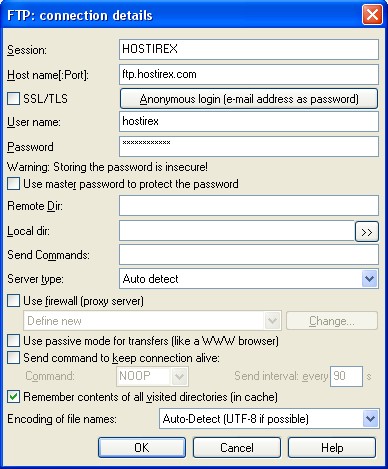This screenshot has width=388, height=469.
Task: Click the Send Commands field
Action: click(249, 255)
